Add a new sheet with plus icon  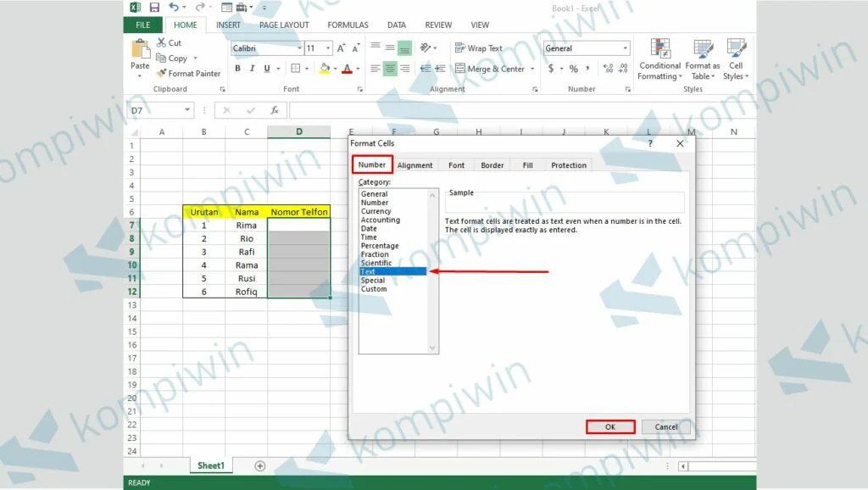pos(260,465)
